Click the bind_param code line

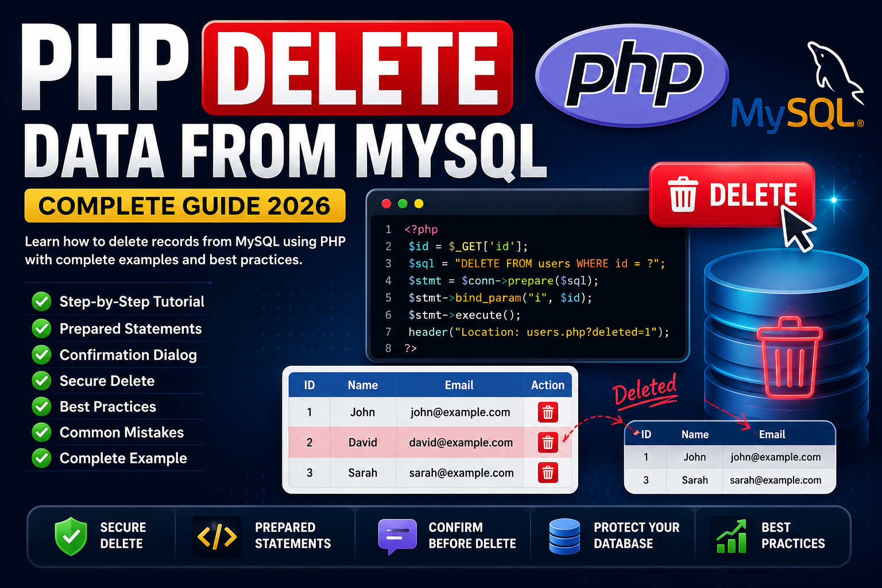(x=500, y=298)
